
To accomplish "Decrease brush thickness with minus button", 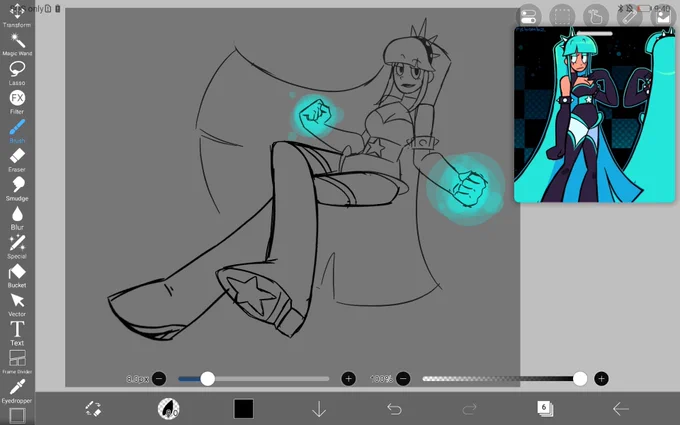I will pyautogui.click(x=159, y=379).
